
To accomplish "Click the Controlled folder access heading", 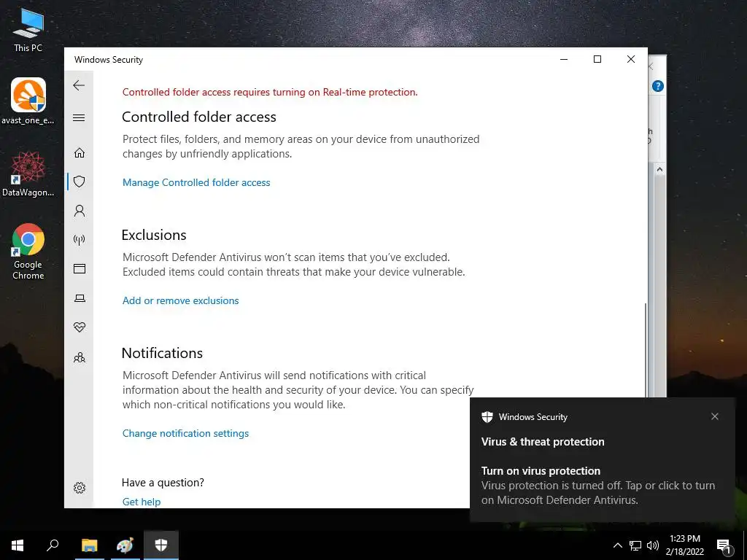I will click(x=199, y=117).
